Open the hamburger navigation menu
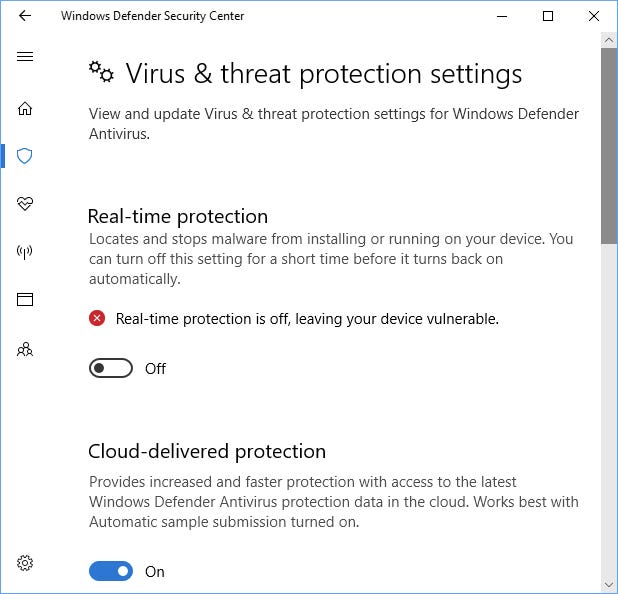618x594 pixels. 25,56
